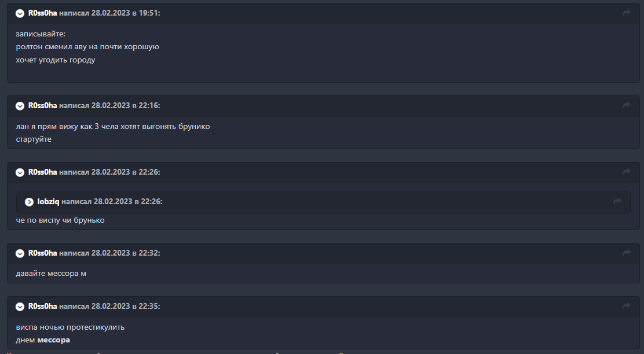Viewport: 644px width, 354px height.
Task: Click R0ss0ha's name in the 22:35 quote
Action: pos(42,306)
